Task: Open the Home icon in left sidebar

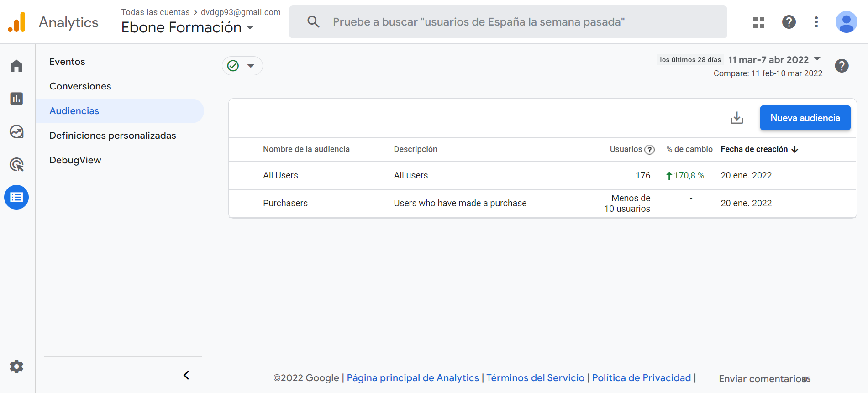Action: [x=16, y=66]
